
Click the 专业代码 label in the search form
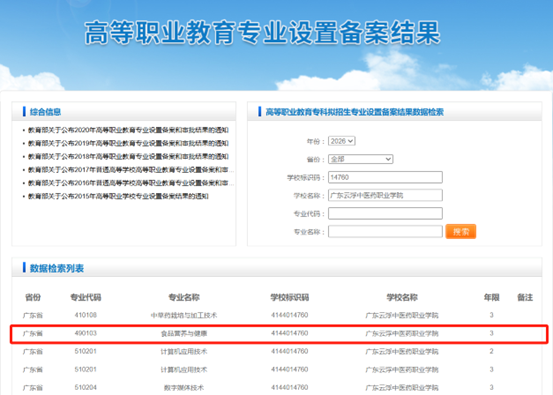[309, 214]
